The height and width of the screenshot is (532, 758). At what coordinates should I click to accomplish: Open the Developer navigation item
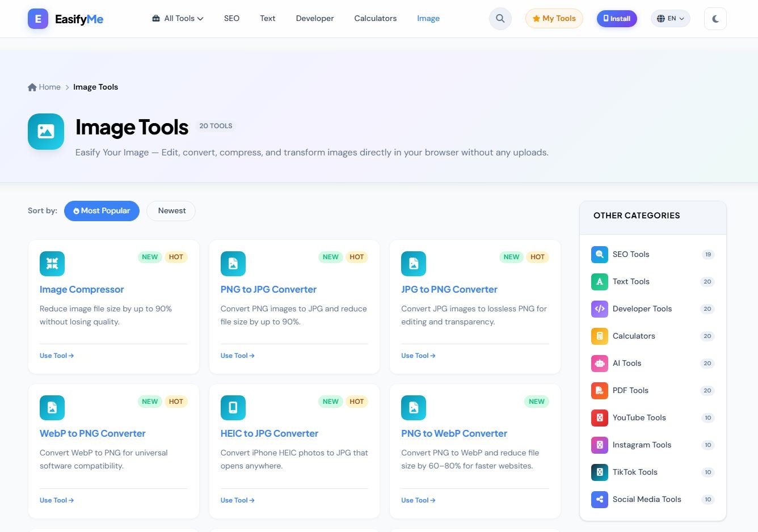click(x=315, y=19)
